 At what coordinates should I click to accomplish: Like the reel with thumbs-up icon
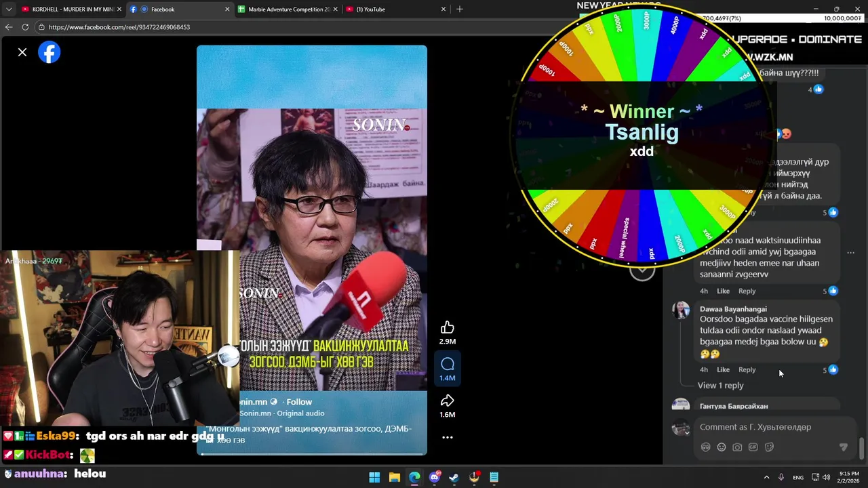[448, 327]
